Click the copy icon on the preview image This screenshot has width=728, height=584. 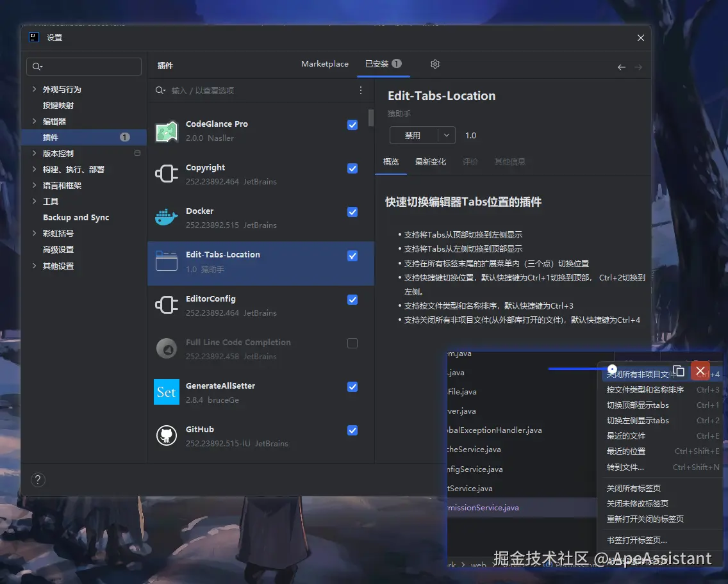coord(679,371)
